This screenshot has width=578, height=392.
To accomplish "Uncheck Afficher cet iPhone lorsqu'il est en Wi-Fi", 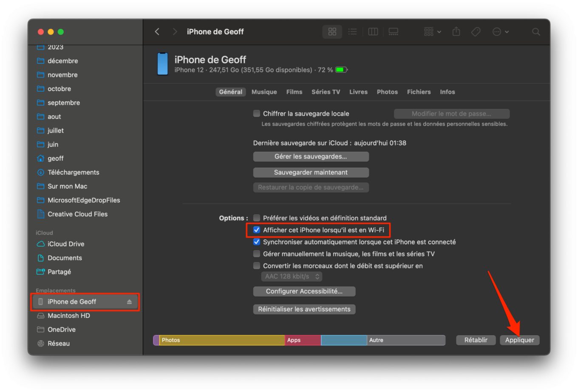I will click(x=257, y=230).
